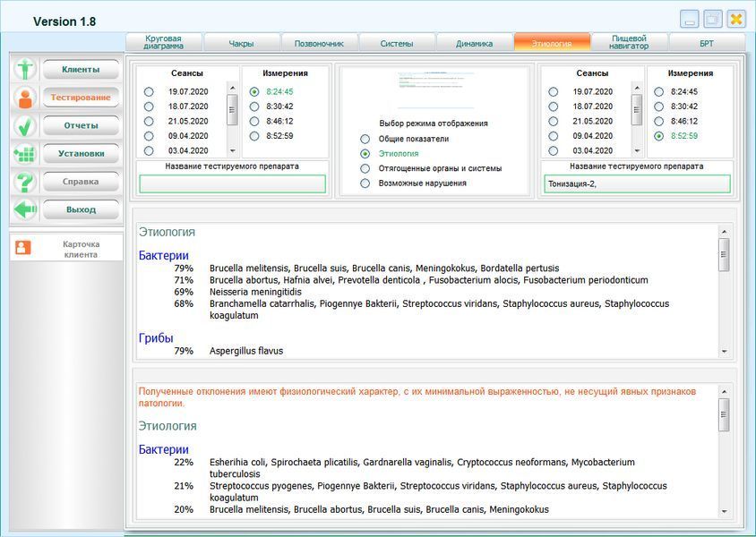Screen dimensions: 756x537
Task: Click down arrow of upper Этиология panel
Action: 724,352
